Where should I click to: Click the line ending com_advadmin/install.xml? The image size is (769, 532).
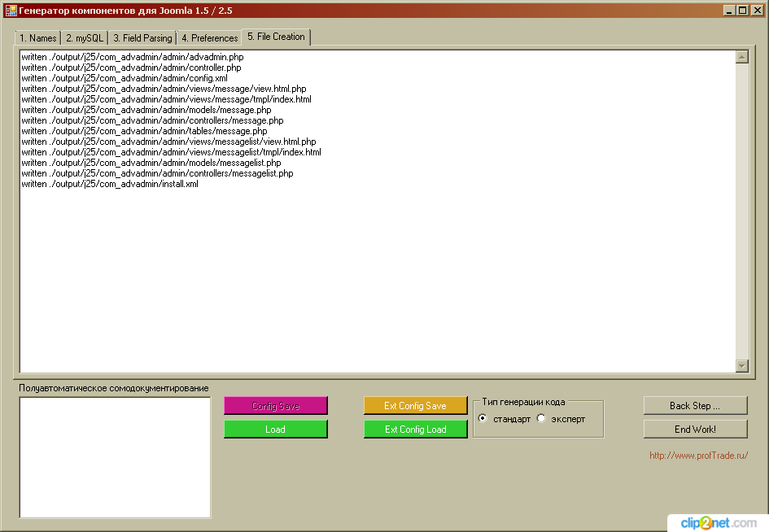[x=110, y=184]
